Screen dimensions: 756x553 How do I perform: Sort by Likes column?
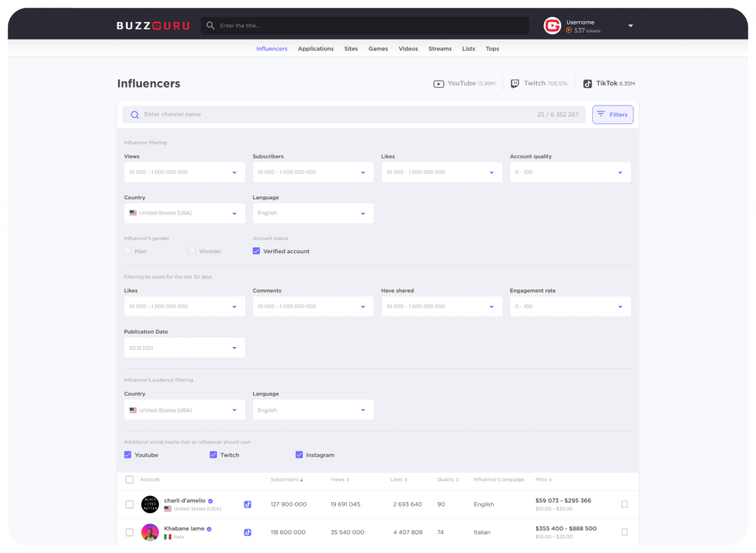[399, 480]
